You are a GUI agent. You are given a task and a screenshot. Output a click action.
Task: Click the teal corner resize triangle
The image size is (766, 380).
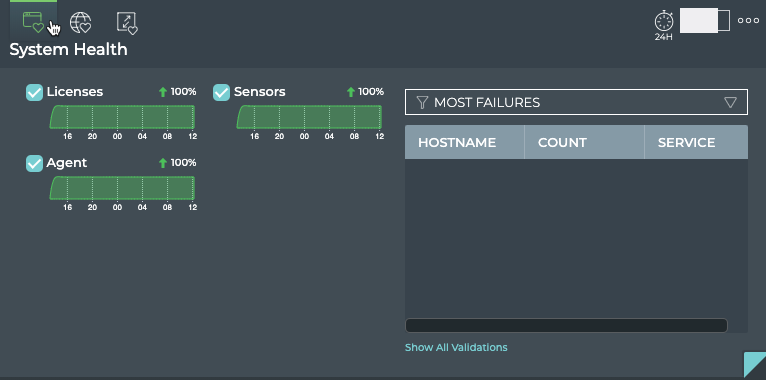[x=755, y=364]
